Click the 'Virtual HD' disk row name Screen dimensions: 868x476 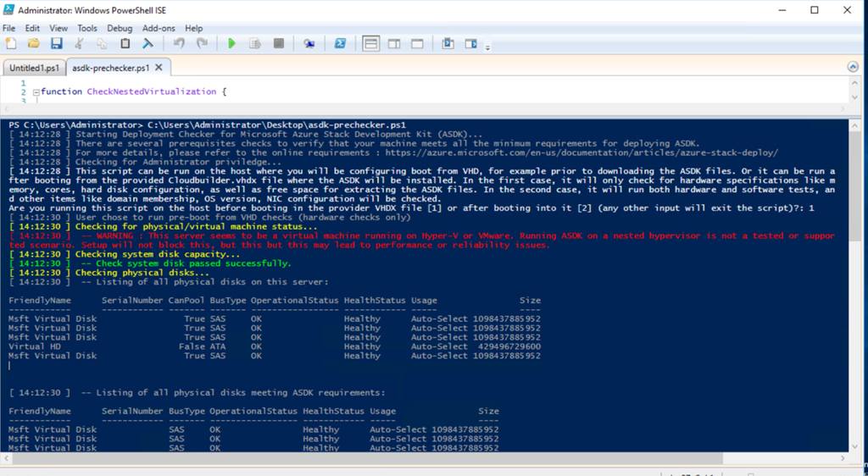pyautogui.click(x=34, y=346)
